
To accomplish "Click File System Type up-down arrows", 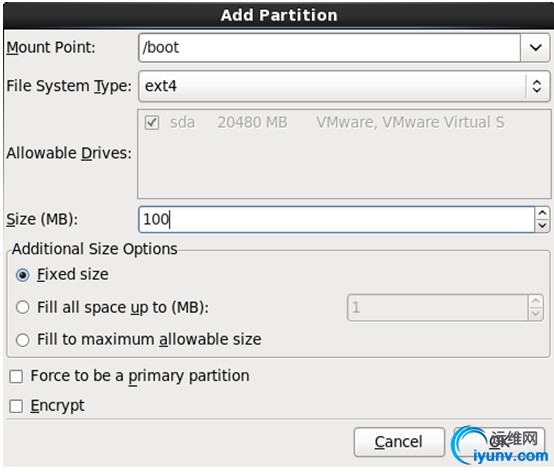I will click(537, 86).
